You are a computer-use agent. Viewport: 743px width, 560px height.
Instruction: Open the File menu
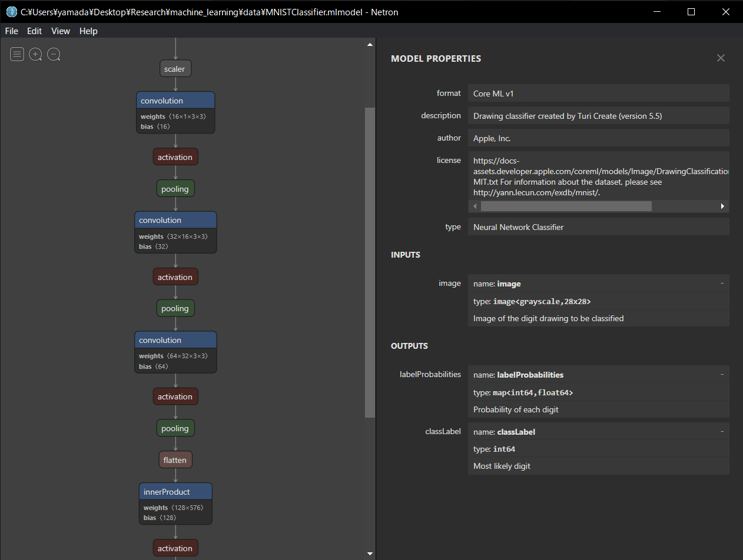click(11, 31)
